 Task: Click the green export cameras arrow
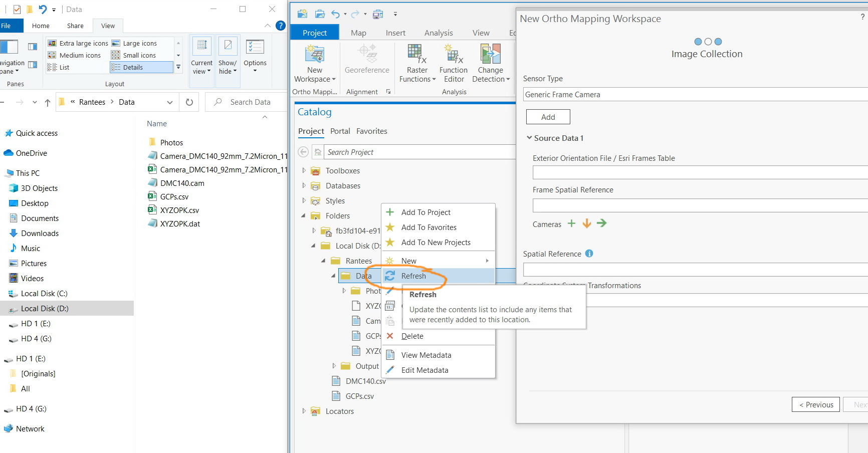tap(602, 223)
